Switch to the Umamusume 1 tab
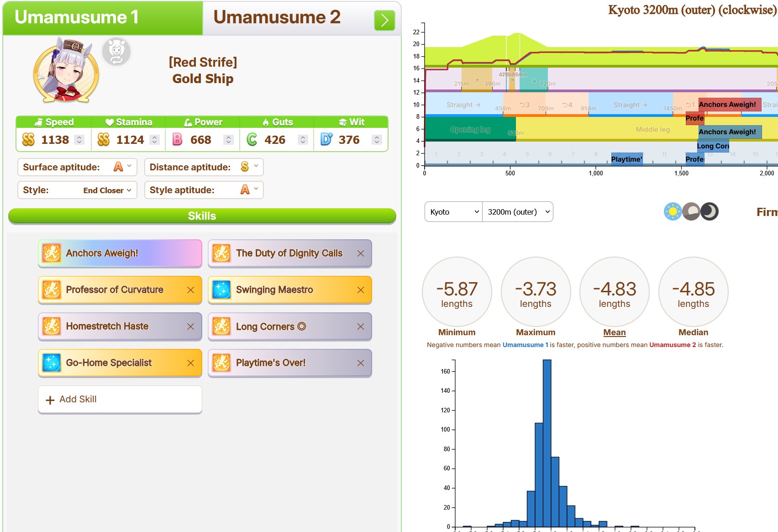The width and height of the screenshot is (778, 532). (103, 18)
